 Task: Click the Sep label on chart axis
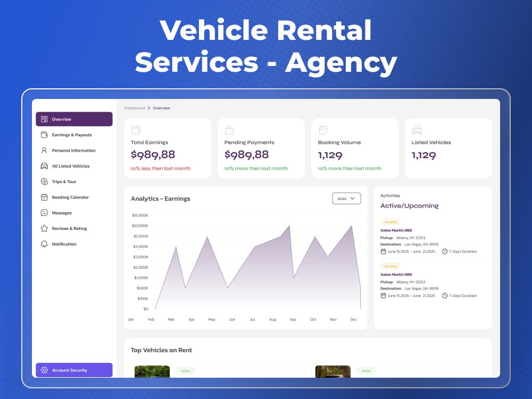tap(293, 320)
